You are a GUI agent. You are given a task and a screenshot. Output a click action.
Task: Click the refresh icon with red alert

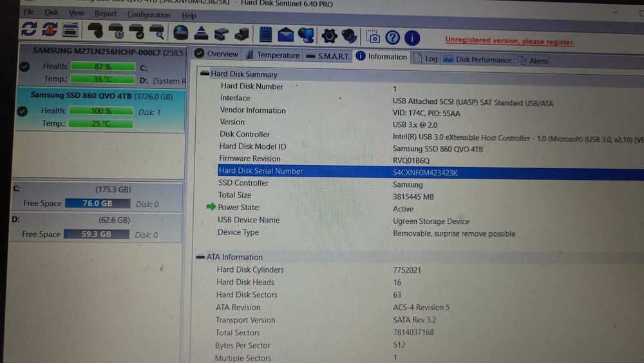(50, 30)
